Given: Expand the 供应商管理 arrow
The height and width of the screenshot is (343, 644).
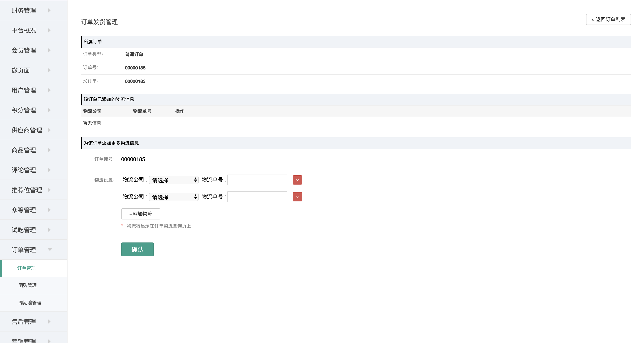Looking at the screenshot, I should (49, 130).
